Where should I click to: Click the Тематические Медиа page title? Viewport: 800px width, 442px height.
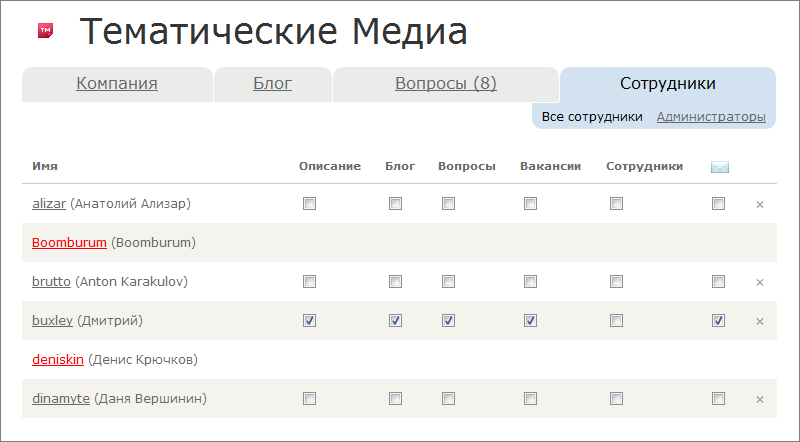(x=273, y=32)
